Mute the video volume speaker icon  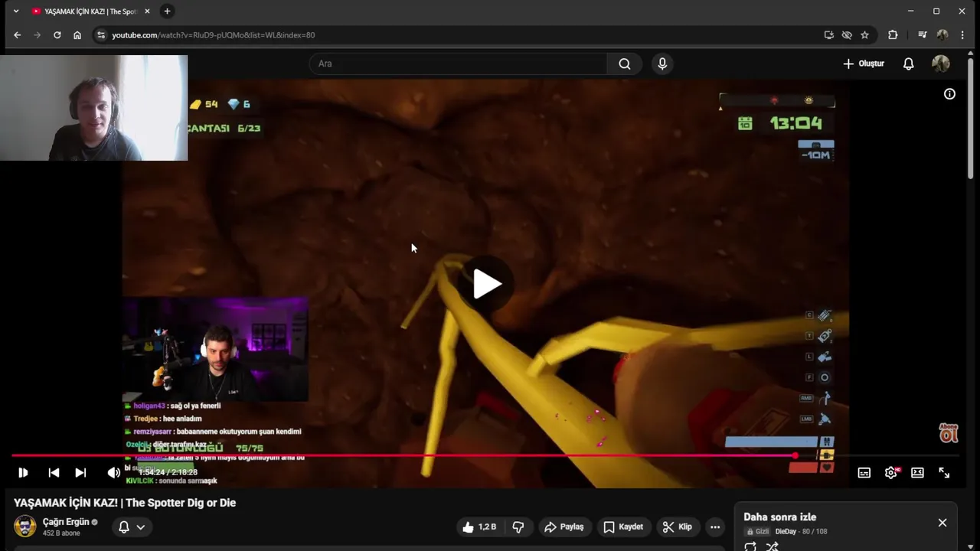point(113,473)
